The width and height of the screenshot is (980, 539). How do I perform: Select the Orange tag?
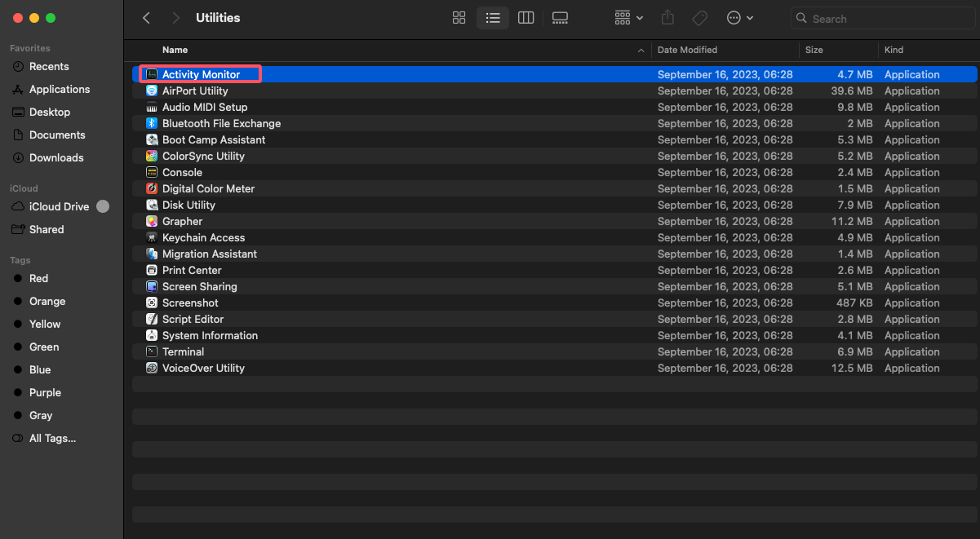[47, 301]
